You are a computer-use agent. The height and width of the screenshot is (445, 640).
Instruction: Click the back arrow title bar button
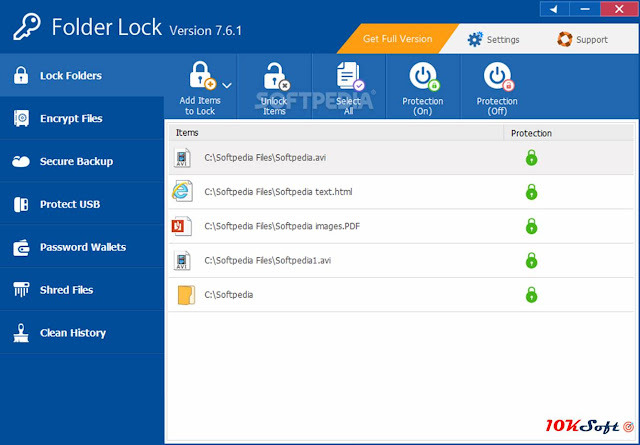555,9
